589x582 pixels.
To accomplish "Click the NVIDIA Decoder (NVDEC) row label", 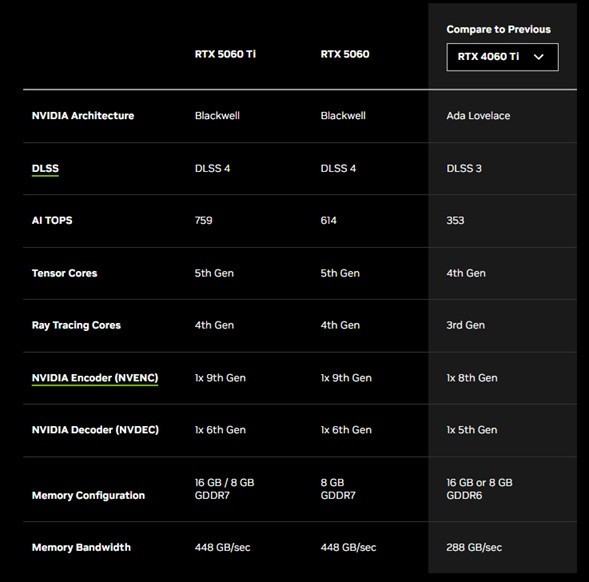I will (95, 430).
